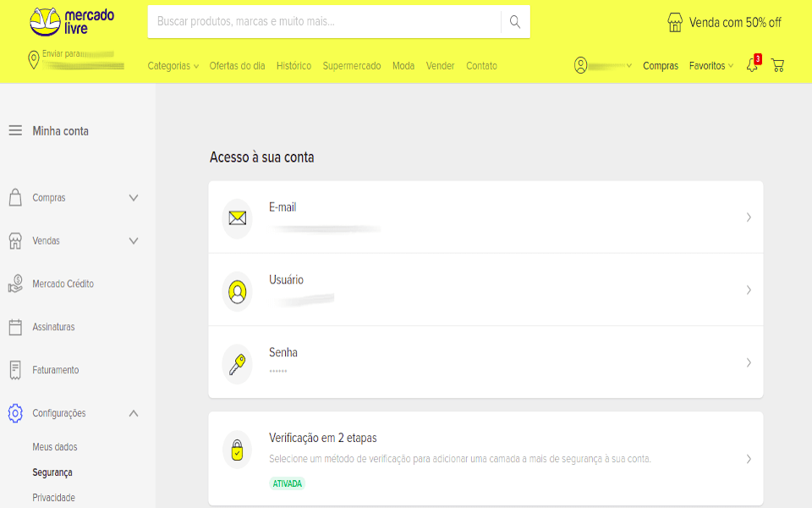Open the user account dropdown arrow

629,66
